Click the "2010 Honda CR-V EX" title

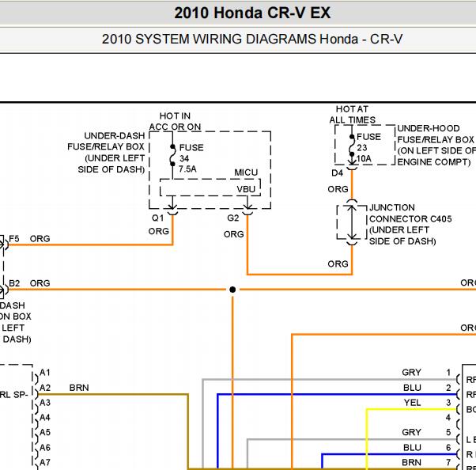coord(252,13)
